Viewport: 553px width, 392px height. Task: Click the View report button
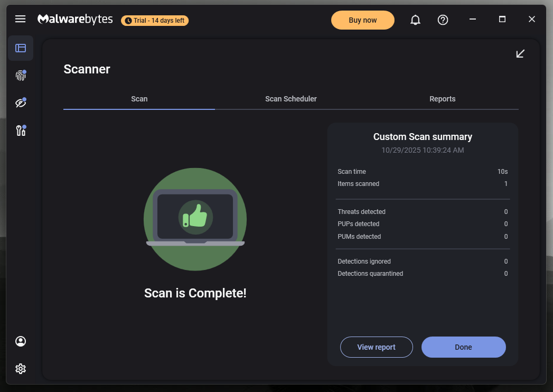pos(376,347)
